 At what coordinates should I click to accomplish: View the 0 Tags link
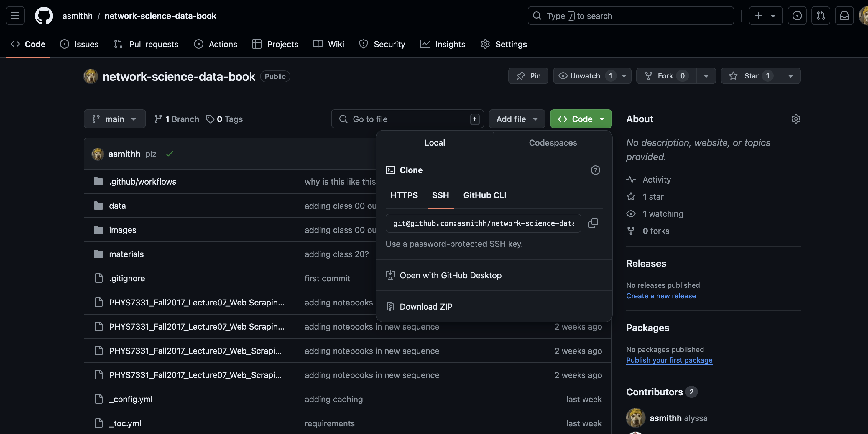(x=224, y=119)
